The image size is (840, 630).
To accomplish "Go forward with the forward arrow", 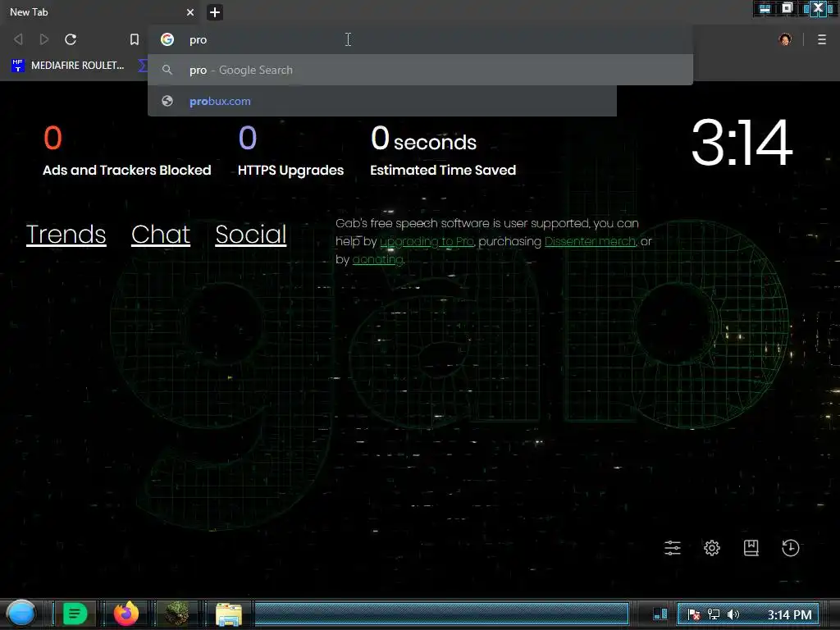I will coord(44,39).
